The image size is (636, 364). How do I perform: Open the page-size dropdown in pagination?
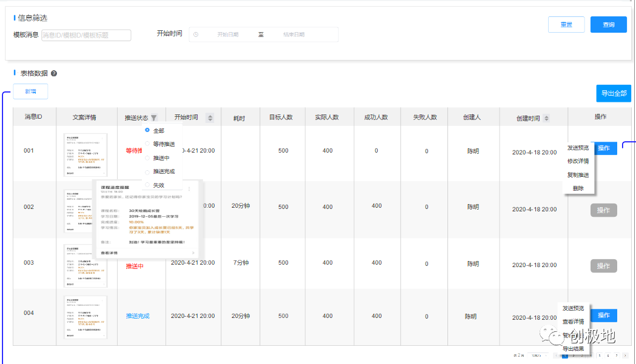538,356
